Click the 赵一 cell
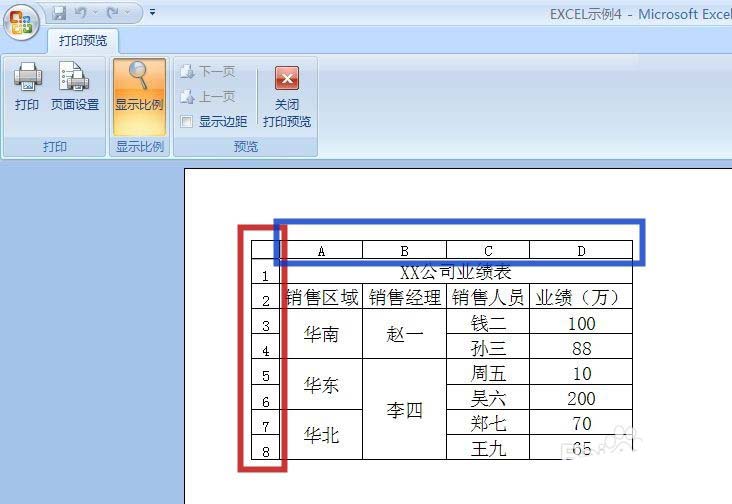This screenshot has width=732, height=504. coord(405,334)
